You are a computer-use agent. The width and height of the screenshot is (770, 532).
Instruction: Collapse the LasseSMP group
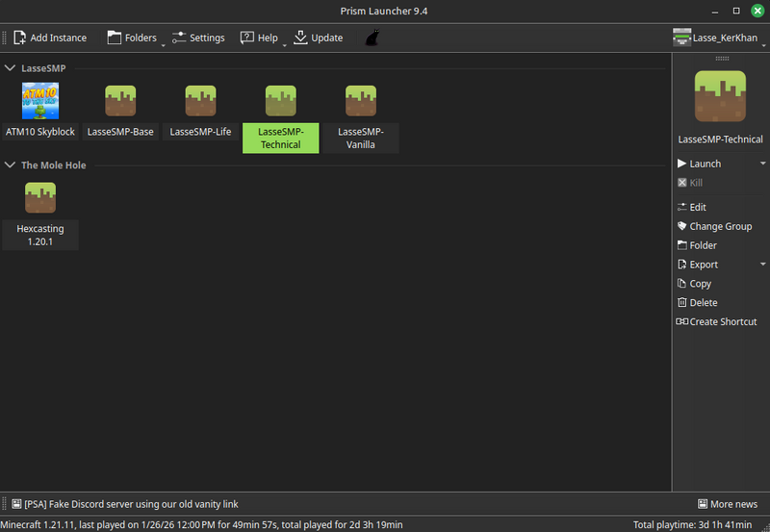11,68
